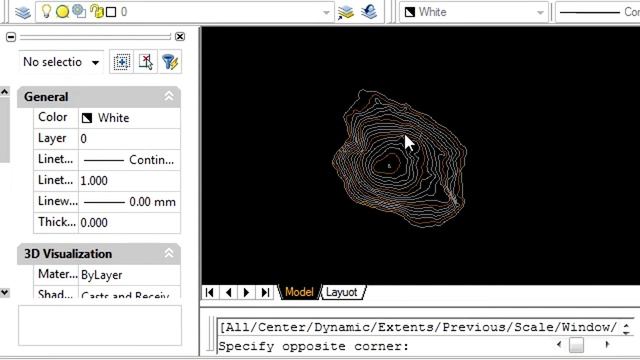Click Make Object's Layer Current icon
The image size is (640, 360).
(346, 12)
